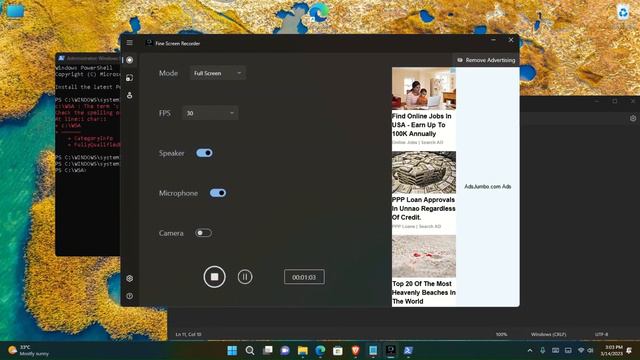The width and height of the screenshot is (640, 360).
Task: Open the help icon at the sidebar bottom
Action: (x=129, y=296)
